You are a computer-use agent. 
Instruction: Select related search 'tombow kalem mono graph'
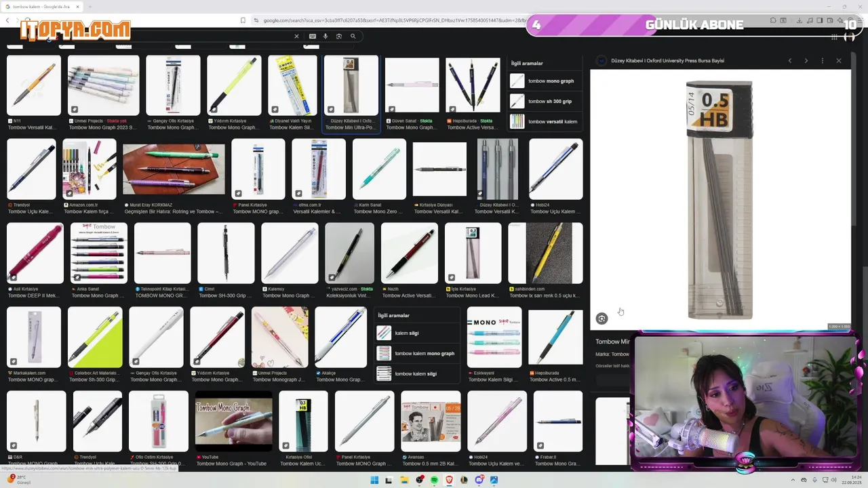tap(416, 353)
